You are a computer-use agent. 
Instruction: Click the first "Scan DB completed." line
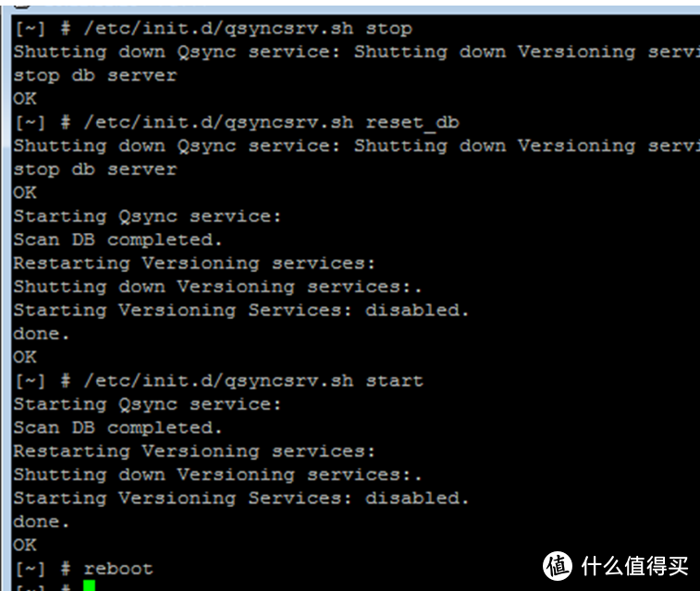pyautogui.click(x=118, y=240)
